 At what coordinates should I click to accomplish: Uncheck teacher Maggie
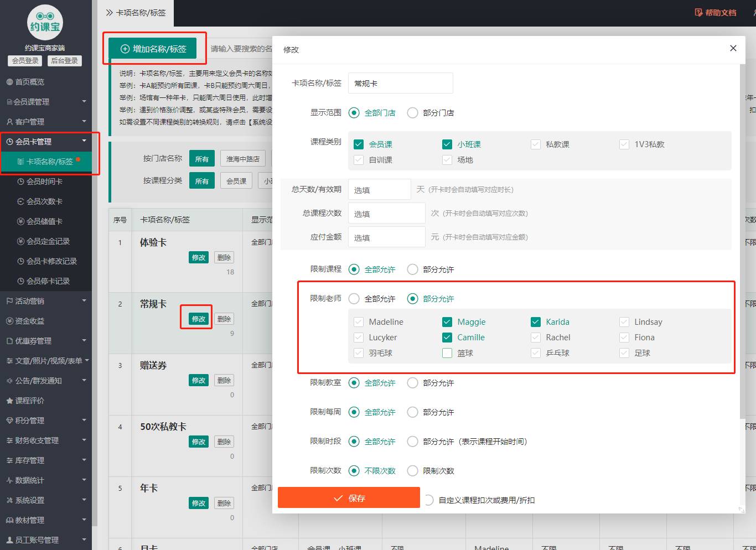(x=447, y=322)
